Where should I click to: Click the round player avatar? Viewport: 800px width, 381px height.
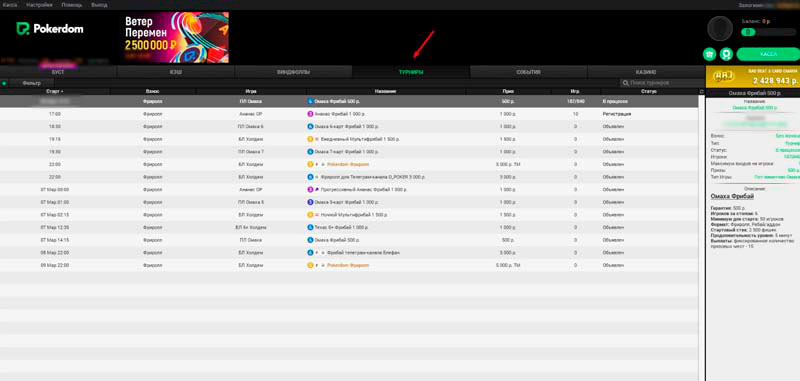click(720, 29)
